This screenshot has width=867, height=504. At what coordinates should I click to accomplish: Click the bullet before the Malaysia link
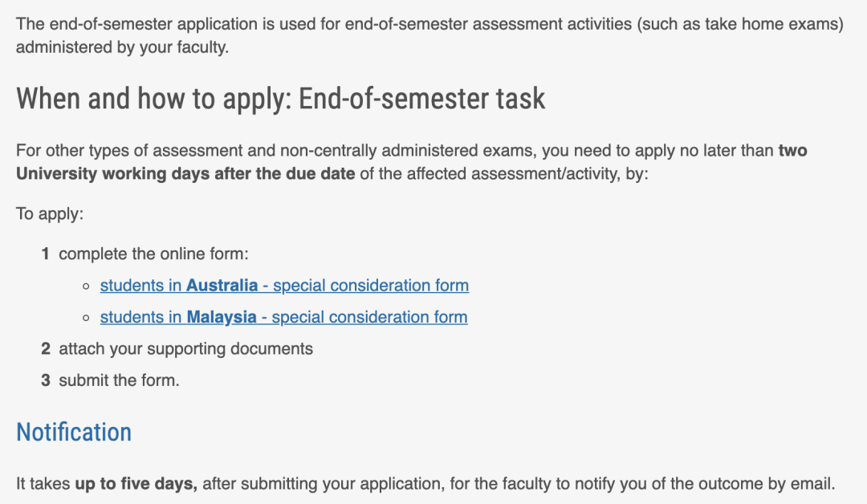coord(86,318)
